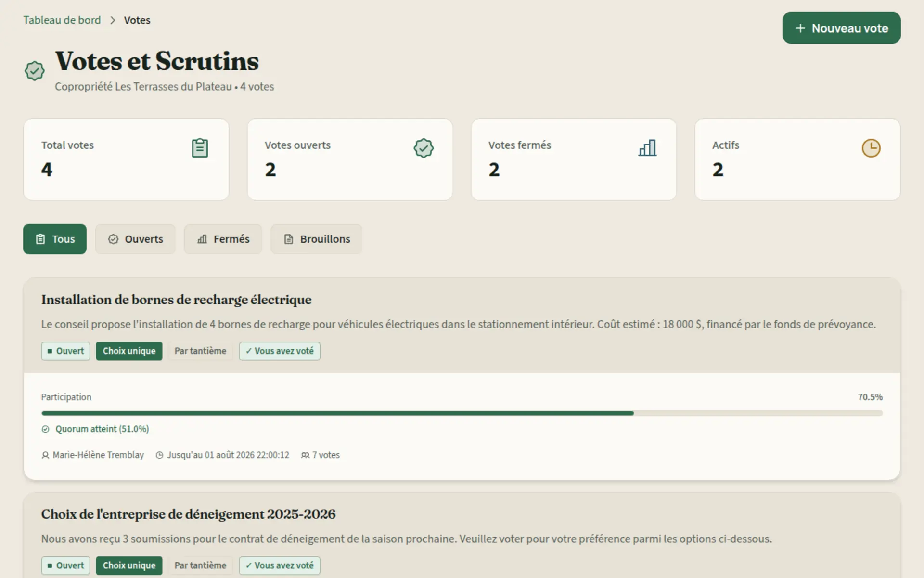This screenshot has width=924, height=578.
Task: Click the 70.5% participation value
Action: (x=870, y=397)
